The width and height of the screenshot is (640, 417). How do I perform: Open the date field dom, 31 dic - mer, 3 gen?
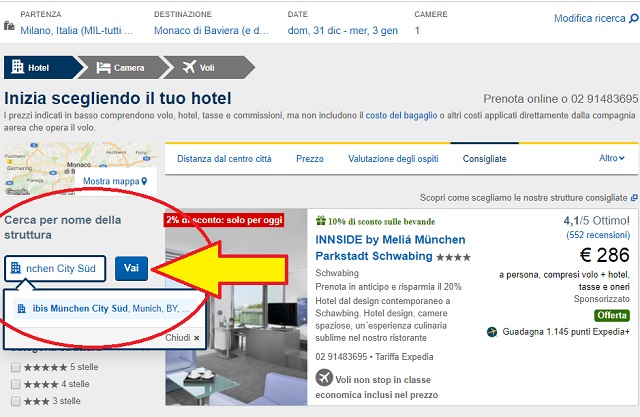click(x=342, y=31)
